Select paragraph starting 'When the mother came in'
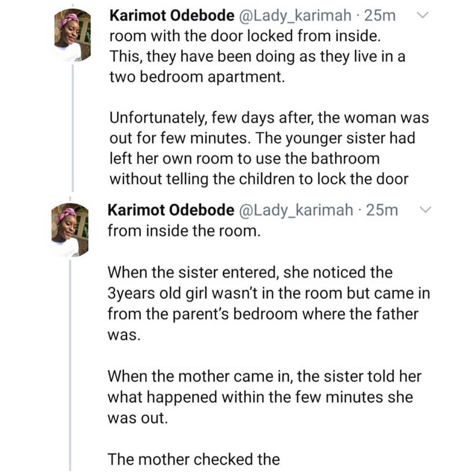This screenshot has height=474, width=476. [x=265, y=397]
